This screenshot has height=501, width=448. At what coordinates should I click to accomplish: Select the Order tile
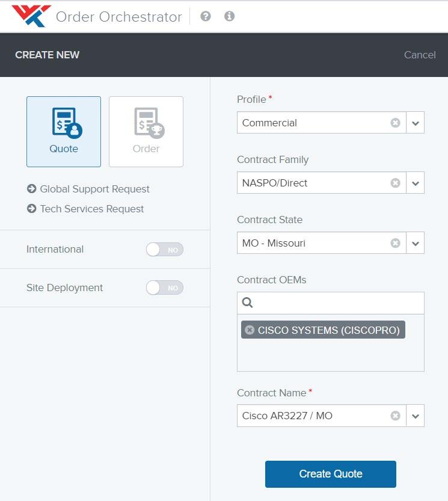pos(146,132)
